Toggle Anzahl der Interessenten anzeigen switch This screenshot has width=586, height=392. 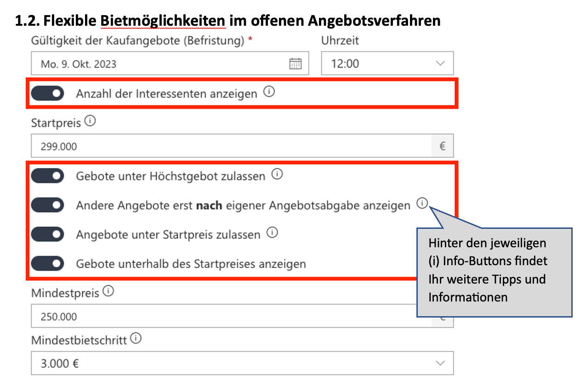pos(47,94)
